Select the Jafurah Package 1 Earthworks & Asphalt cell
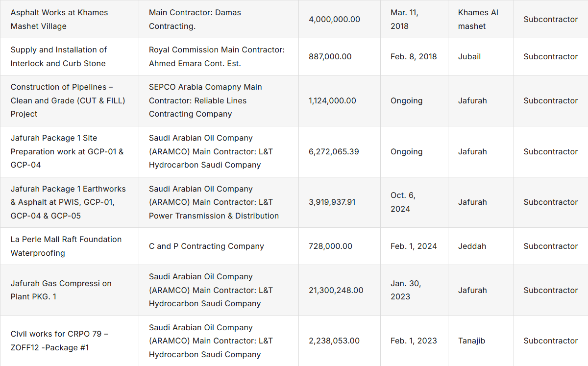 [x=68, y=202]
